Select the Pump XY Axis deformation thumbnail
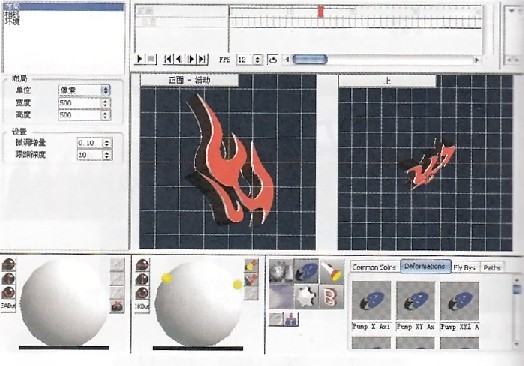 pyautogui.click(x=415, y=300)
